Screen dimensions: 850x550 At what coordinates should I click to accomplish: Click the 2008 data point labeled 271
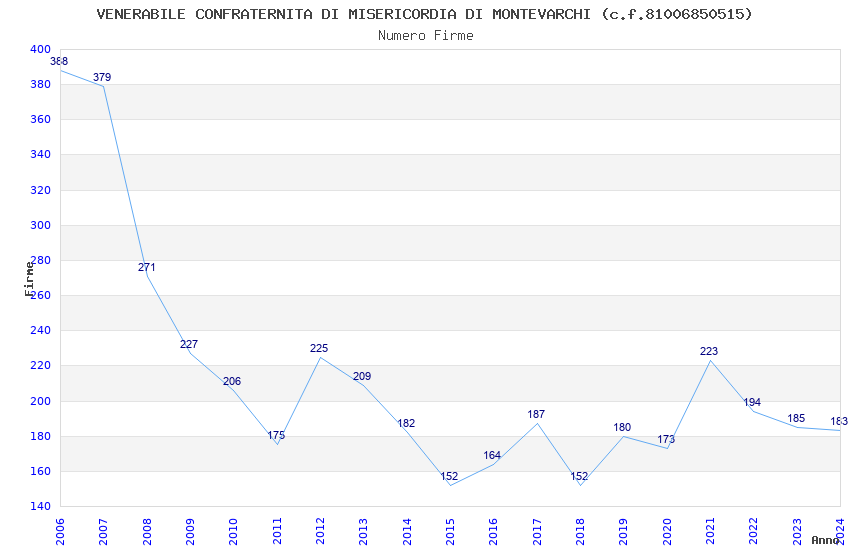pyautogui.click(x=147, y=276)
